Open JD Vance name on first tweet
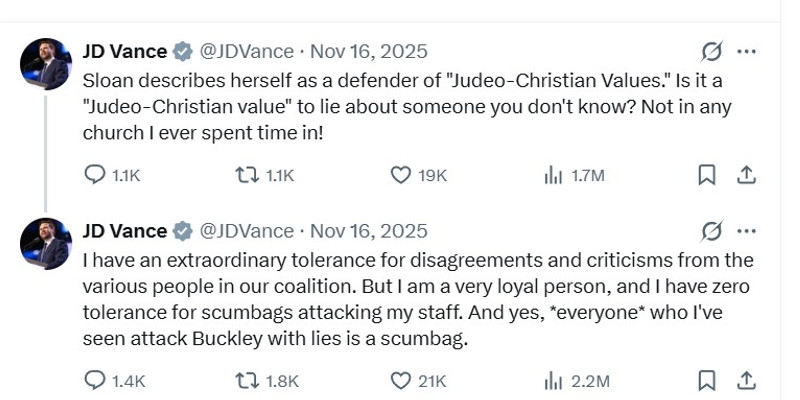This screenshot has height=400, width=800. click(125, 51)
